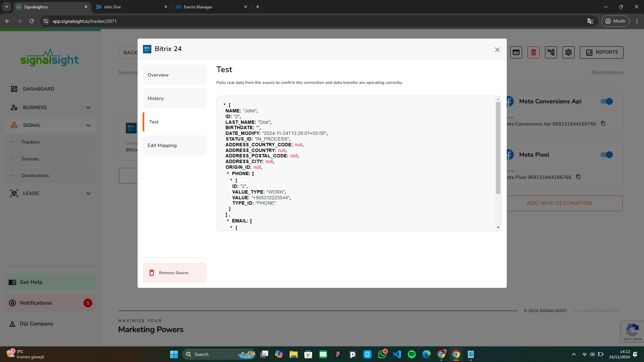
Task: Click the red delete tracker icon
Action: click(533, 52)
